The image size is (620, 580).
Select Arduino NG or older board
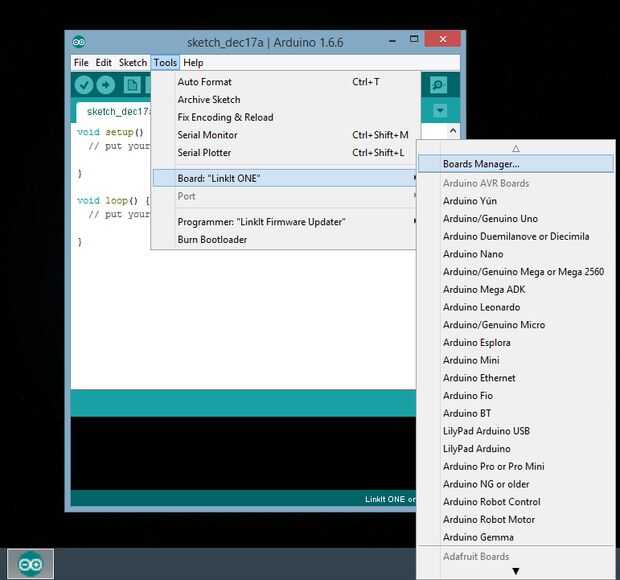[516, 484]
